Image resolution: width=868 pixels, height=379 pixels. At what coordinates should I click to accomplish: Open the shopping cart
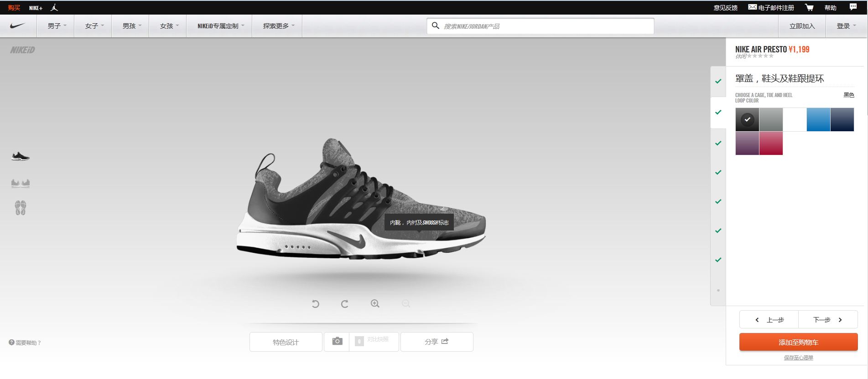point(809,8)
